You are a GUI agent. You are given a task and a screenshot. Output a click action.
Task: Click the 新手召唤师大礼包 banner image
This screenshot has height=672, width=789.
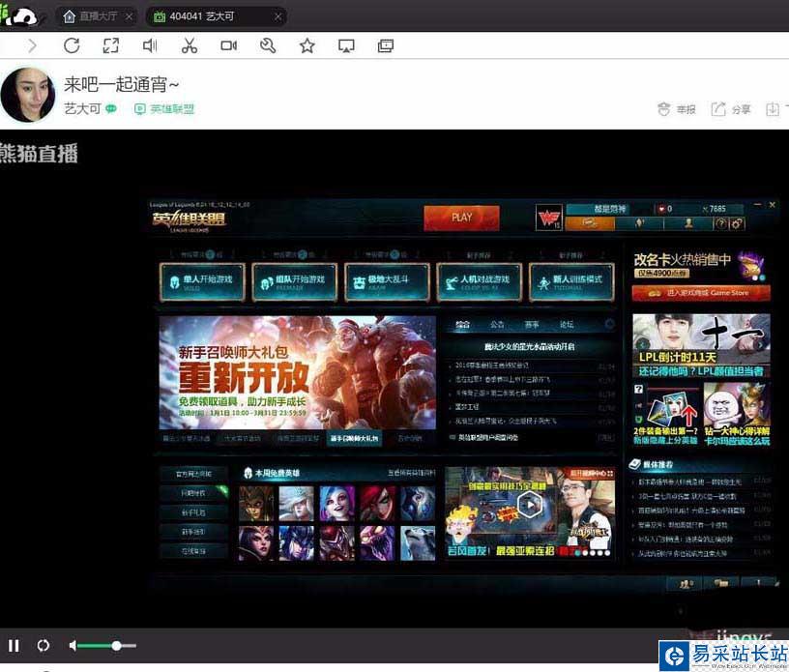pyautogui.click(x=298, y=372)
